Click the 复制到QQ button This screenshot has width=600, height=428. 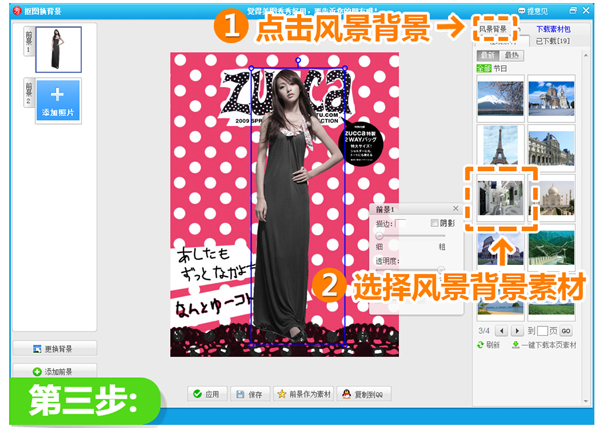[364, 394]
